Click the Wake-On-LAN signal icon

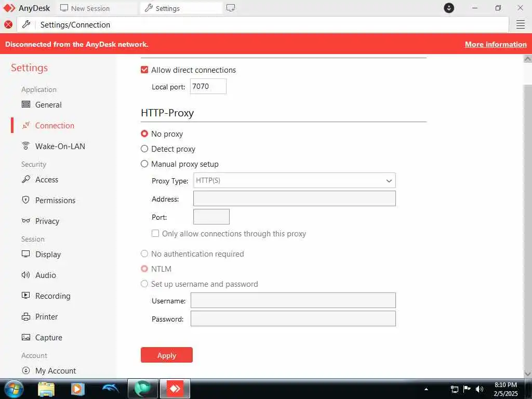(26, 146)
